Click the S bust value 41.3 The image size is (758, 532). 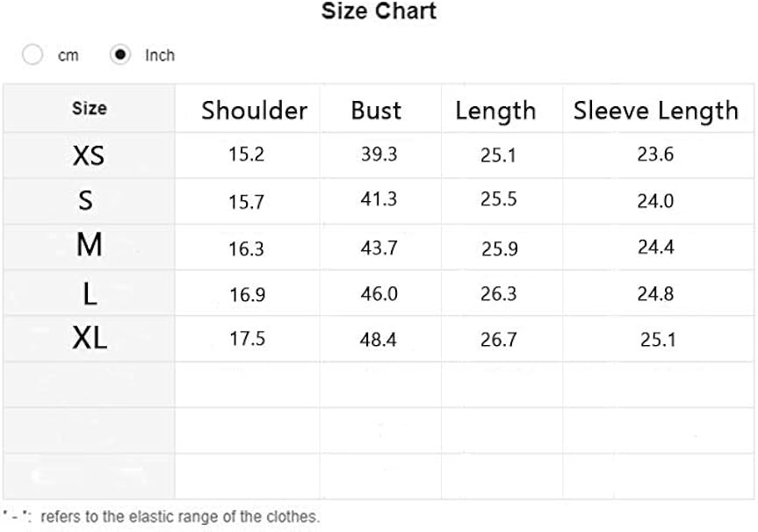click(x=379, y=199)
